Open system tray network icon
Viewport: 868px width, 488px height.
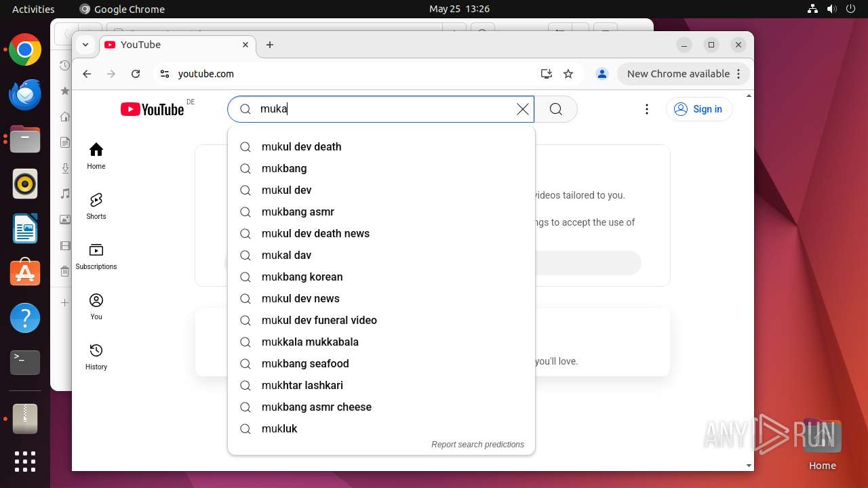pyautogui.click(x=812, y=9)
